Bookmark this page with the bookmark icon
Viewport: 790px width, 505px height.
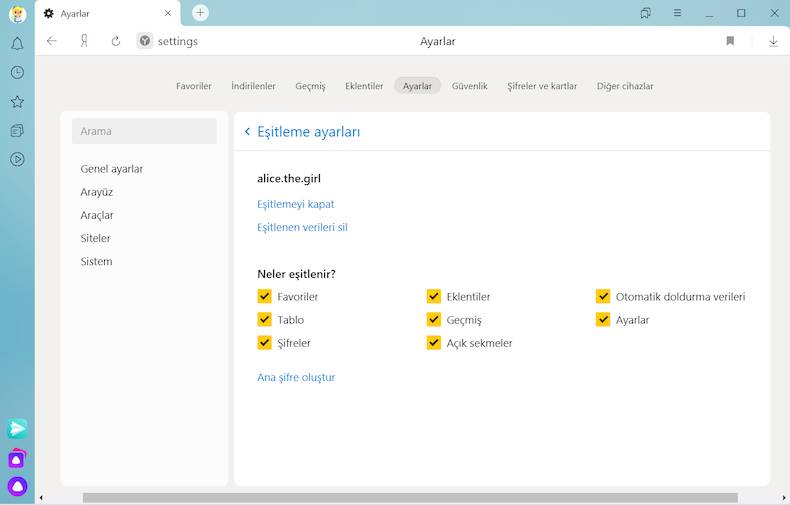click(730, 41)
